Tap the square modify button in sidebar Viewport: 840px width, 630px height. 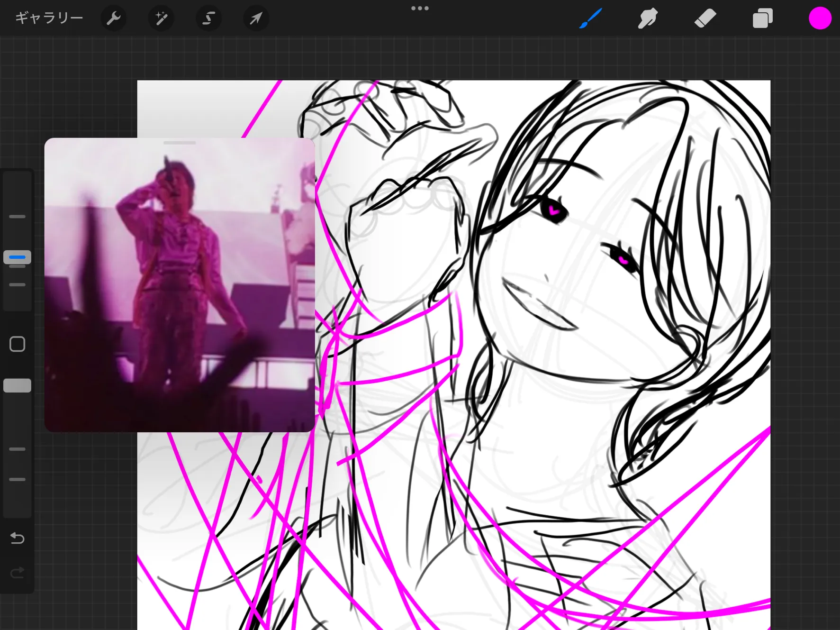tap(17, 344)
